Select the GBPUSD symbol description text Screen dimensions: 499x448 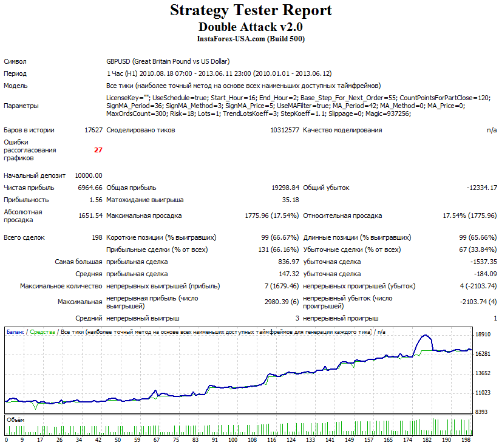coord(168,61)
